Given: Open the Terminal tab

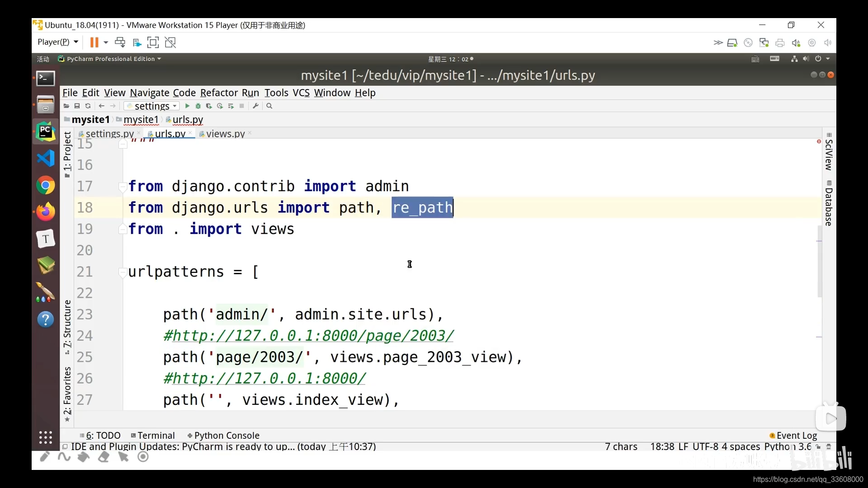Looking at the screenshot, I should click(x=156, y=436).
